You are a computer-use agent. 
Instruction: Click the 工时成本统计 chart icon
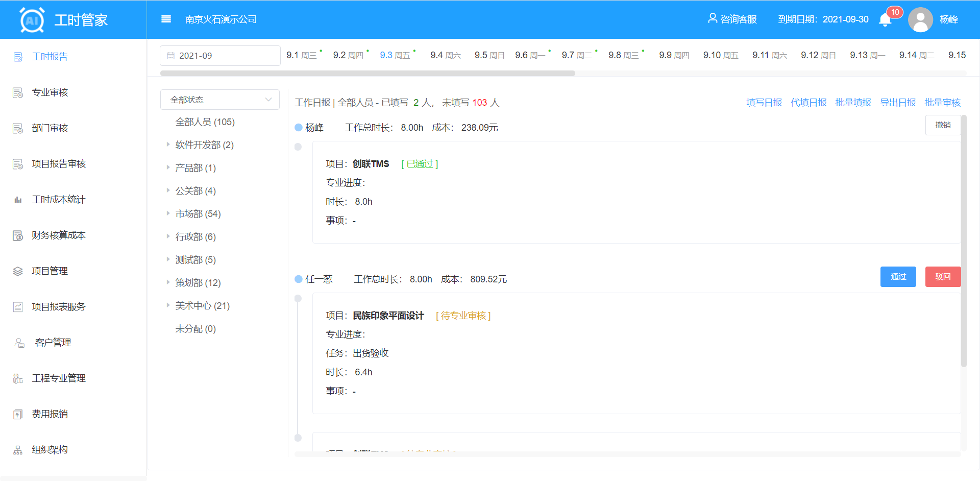(18, 200)
